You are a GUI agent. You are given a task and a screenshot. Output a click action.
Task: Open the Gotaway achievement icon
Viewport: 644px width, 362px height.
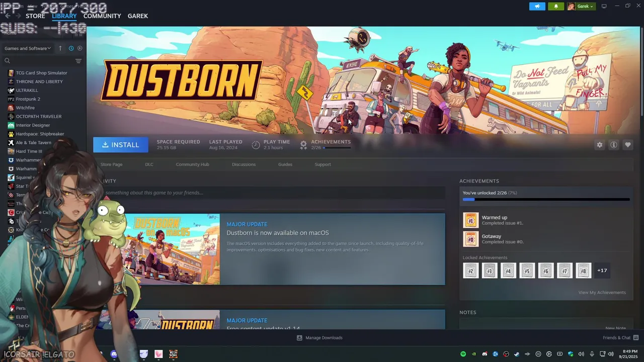pos(470,239)
